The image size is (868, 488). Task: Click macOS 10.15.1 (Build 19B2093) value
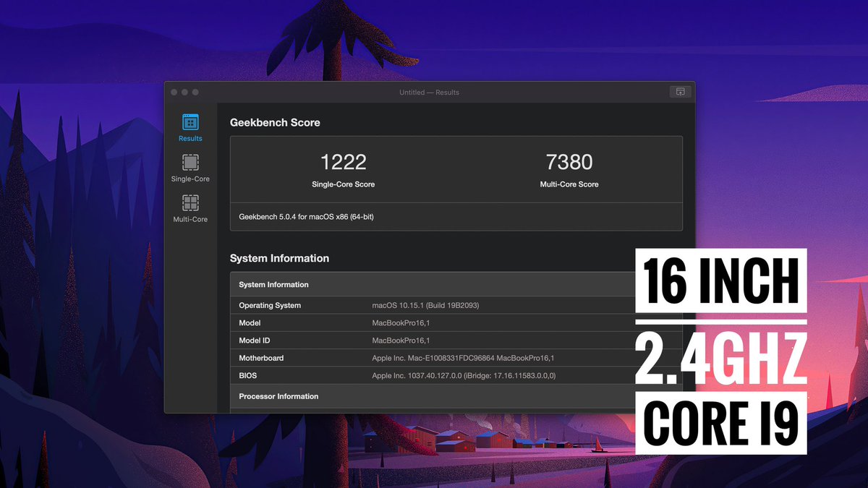(425, 305)
